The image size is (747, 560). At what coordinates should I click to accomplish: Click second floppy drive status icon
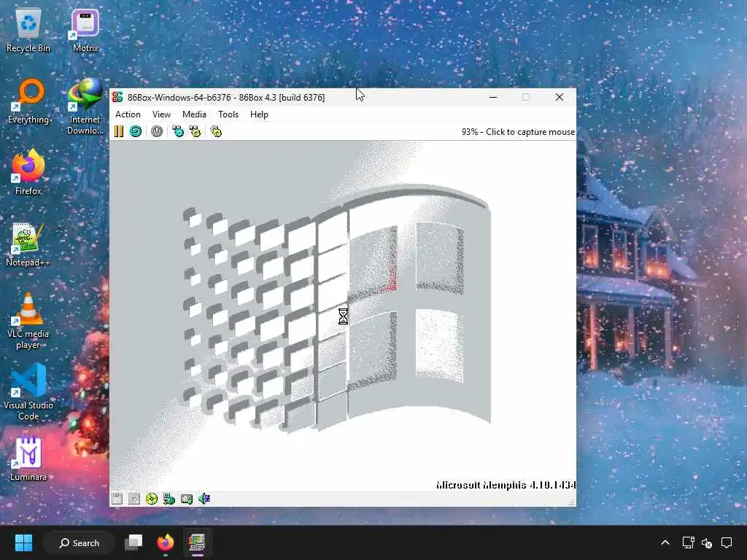(x=134, y=499)
